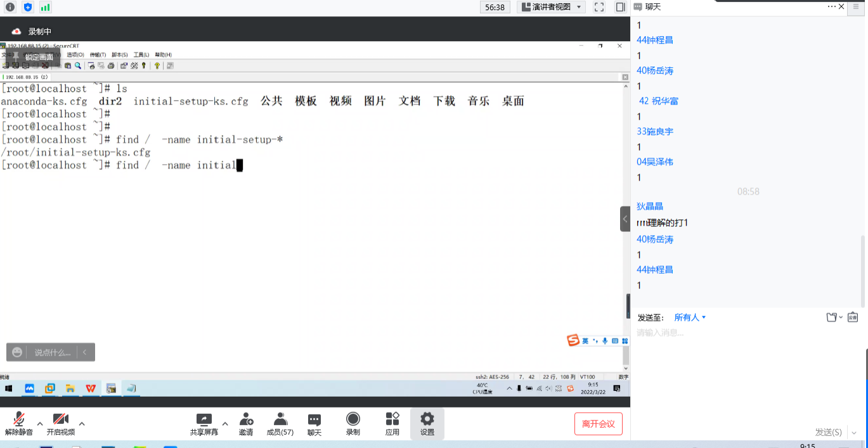Open Settings (设置) gear icon
868x448 pixels.
427,423
